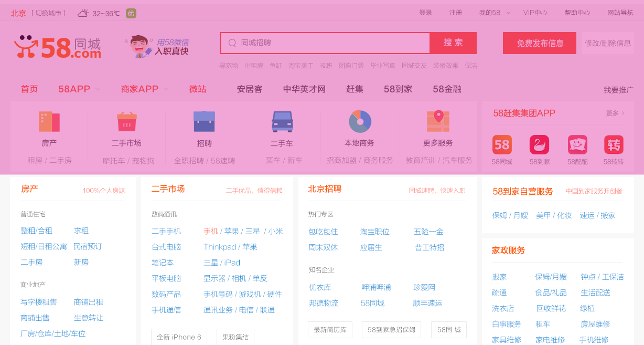Select the 首页 nav tab
644x345 pixels.
coord(29,89)
